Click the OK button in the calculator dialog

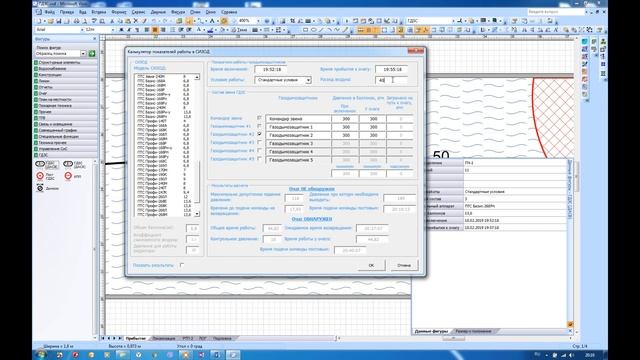[371, 265]
